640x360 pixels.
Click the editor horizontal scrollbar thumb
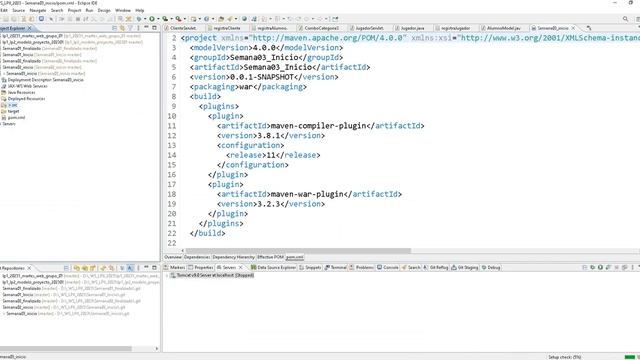tap(298, 251)
